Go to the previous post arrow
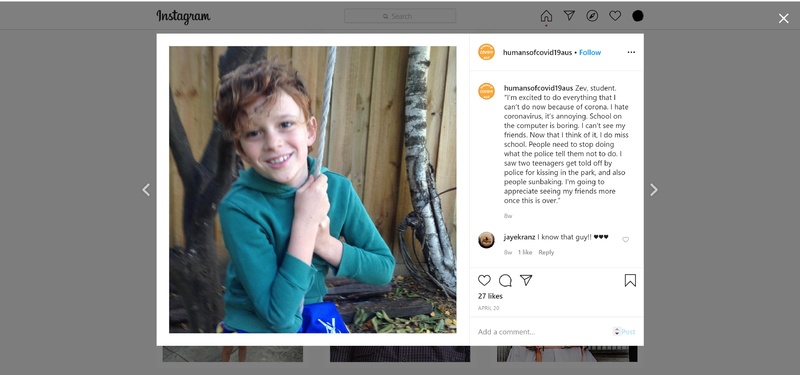800x375 pixels. point(146,190)
